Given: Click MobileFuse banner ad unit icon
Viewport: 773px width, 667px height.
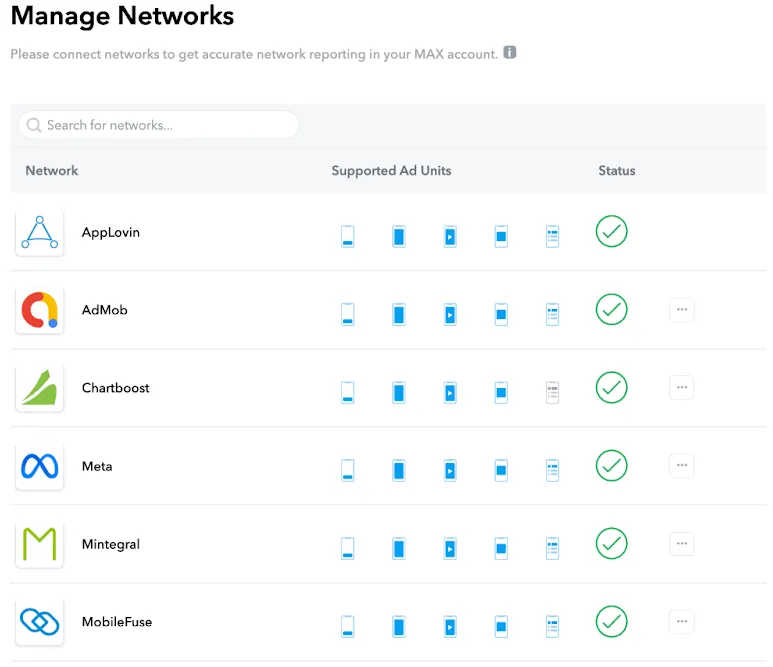Looking at the screenshot, I should coord(348,626).
